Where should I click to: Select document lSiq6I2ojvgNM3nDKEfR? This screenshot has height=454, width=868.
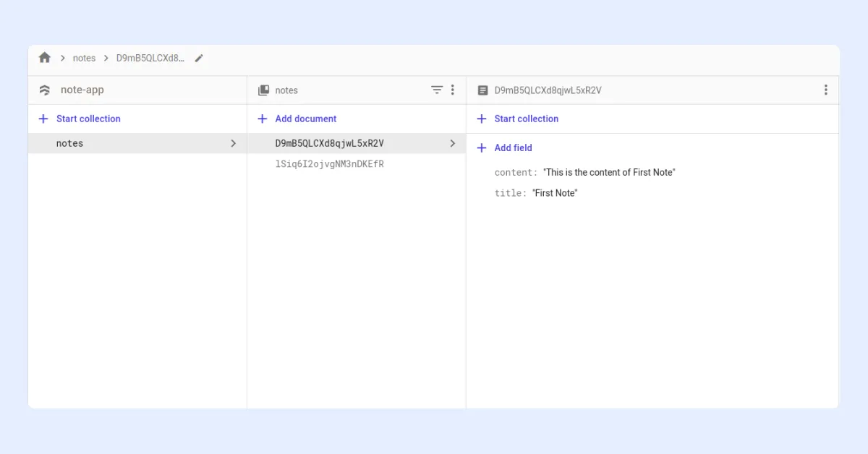coord(329,164)
